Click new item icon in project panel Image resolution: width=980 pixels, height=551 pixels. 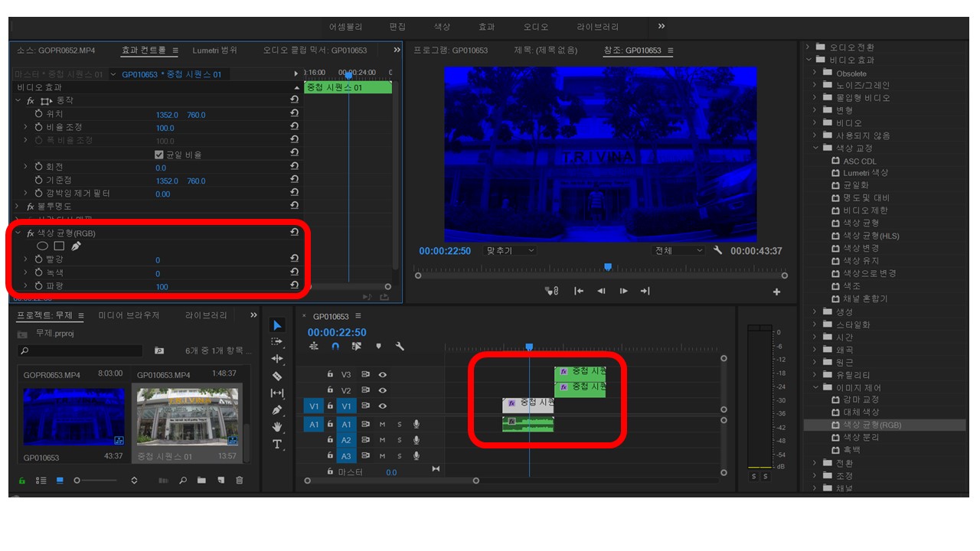click(x=220, y=481)
